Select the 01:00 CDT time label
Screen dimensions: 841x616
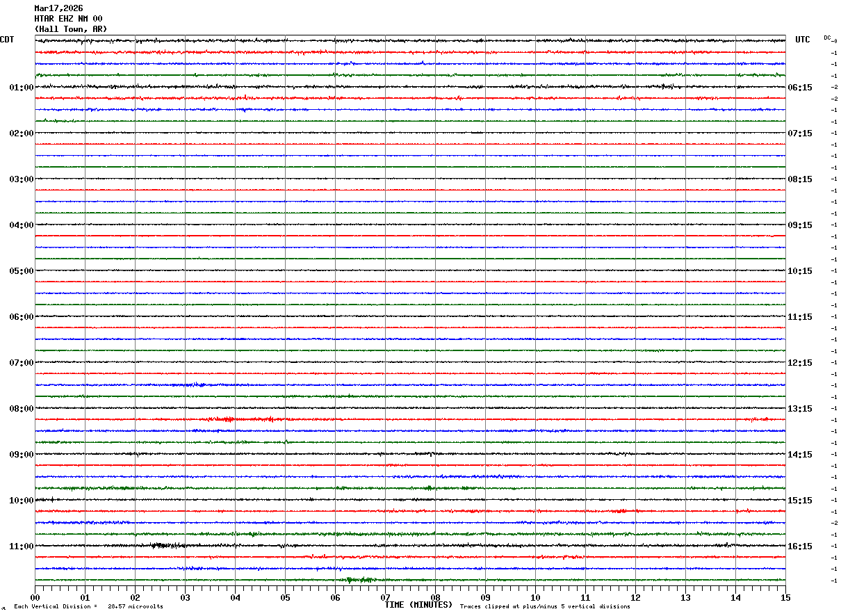[22, 88]
